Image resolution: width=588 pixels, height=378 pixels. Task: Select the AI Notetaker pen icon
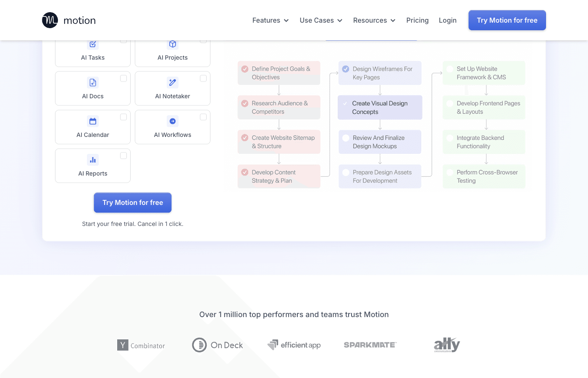point(173,82)
